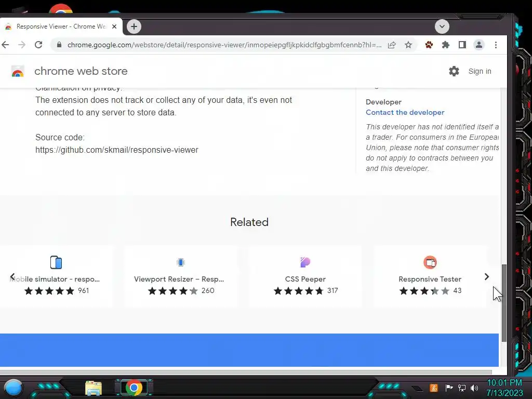Click the Developer heading text

[383, 102]
